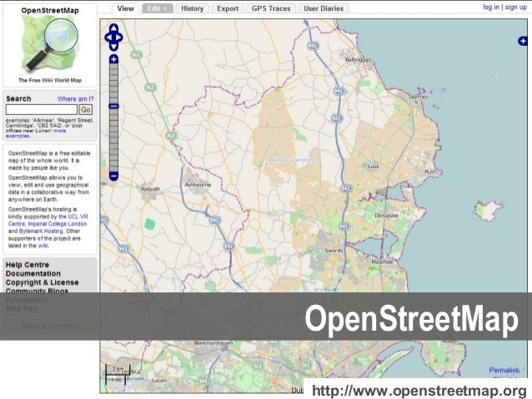Open the sign up link
The image size is (532, 399).
point(515,7)
